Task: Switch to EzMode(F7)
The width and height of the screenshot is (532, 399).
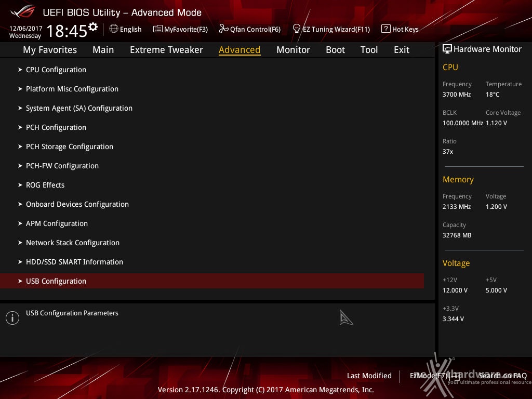Action: [435, 376]
